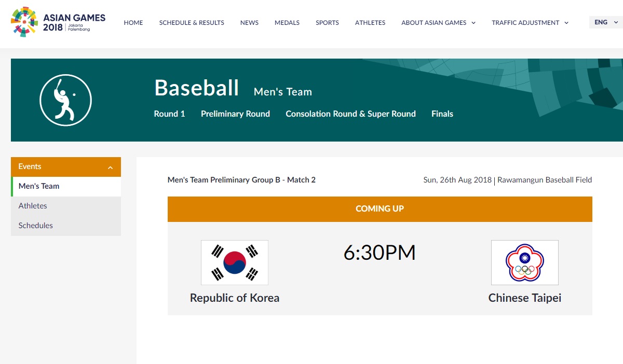Click the baseball batter sport icon
Image resolution: width=623 pixels, height=364 pixels.
(x=65, y=100)
